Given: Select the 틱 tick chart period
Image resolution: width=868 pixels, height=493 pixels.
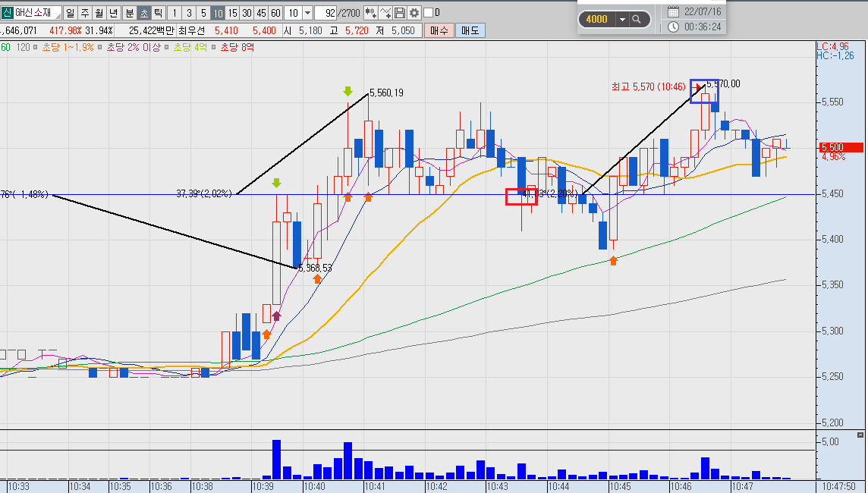Looking at the screenshot, I should tap(159, 13).
